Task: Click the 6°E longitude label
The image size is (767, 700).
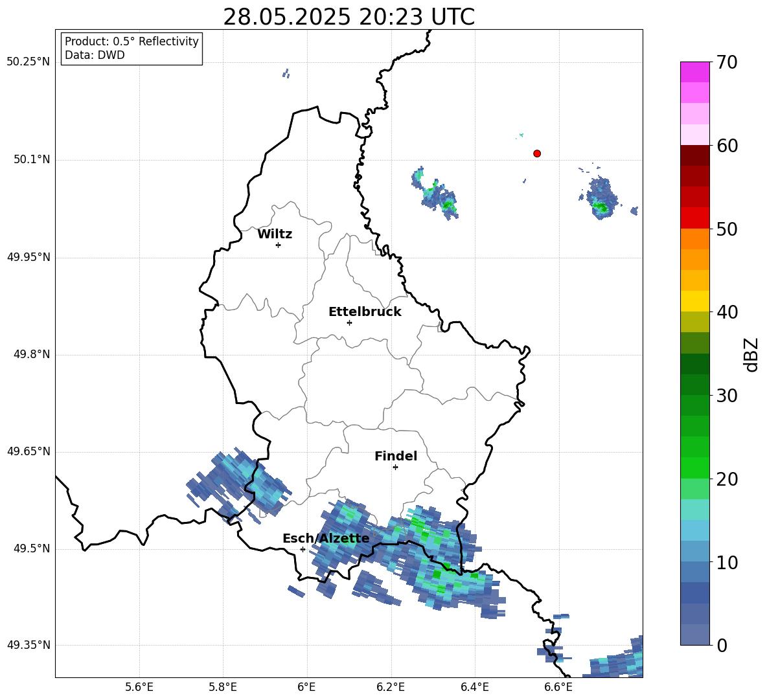Action: (x=306, y=687)
